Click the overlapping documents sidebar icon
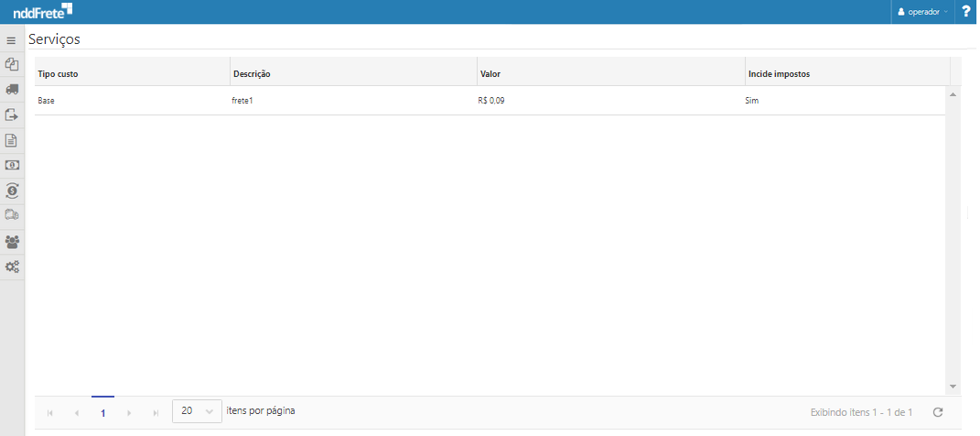This screenshot has height=436, width=980. 12,64
